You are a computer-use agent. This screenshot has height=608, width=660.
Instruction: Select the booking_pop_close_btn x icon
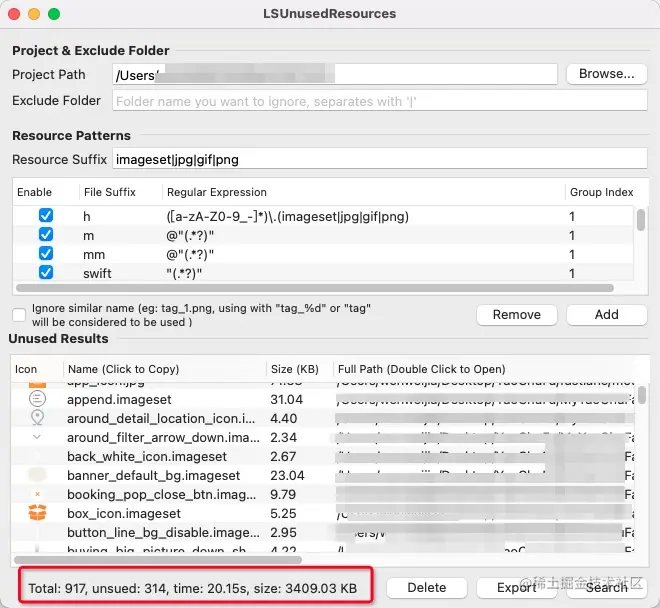pos(37,494)
